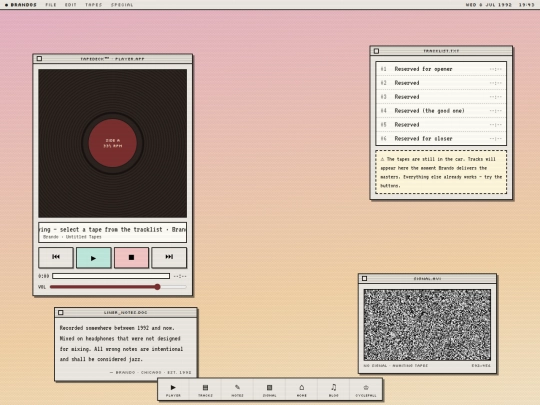Click the volume slider knob
This screenshot has height=405, width=540.
point(157,287)
